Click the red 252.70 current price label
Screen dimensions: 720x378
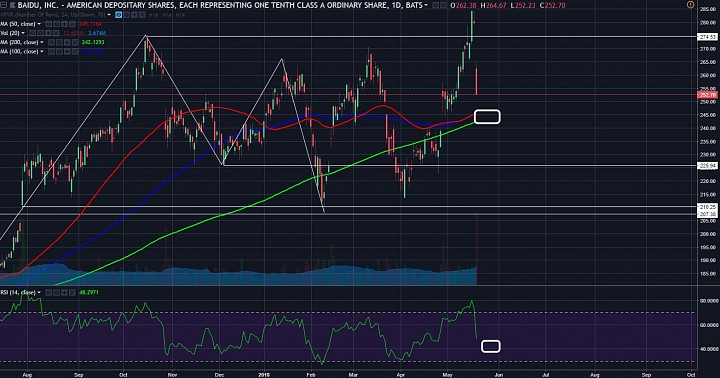click(707, 95)
